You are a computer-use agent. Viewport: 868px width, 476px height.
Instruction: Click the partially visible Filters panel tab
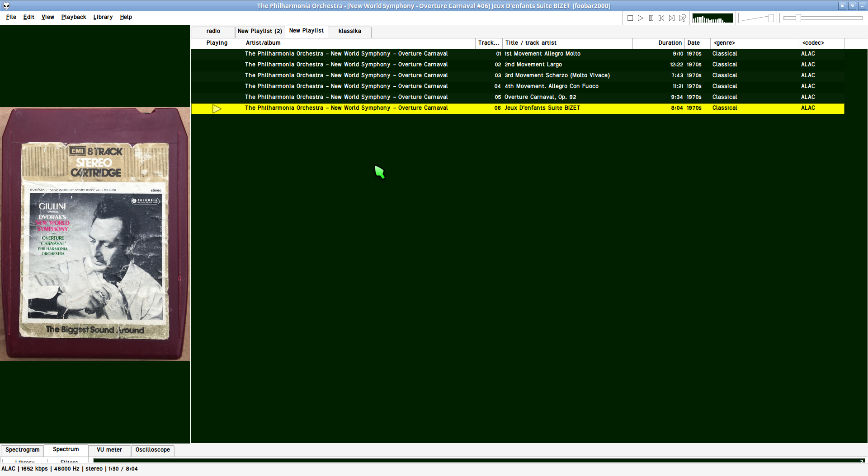click(69, 460)
